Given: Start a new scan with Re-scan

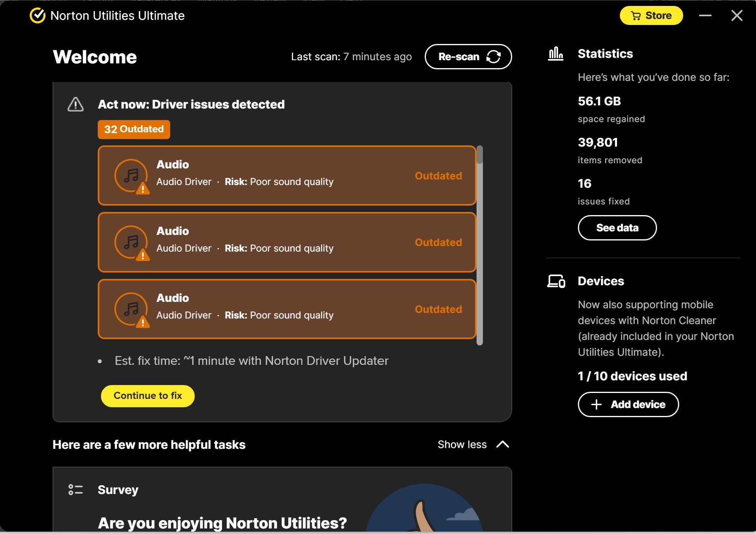Looking at the screenshot, I should (x=468, y=57).
